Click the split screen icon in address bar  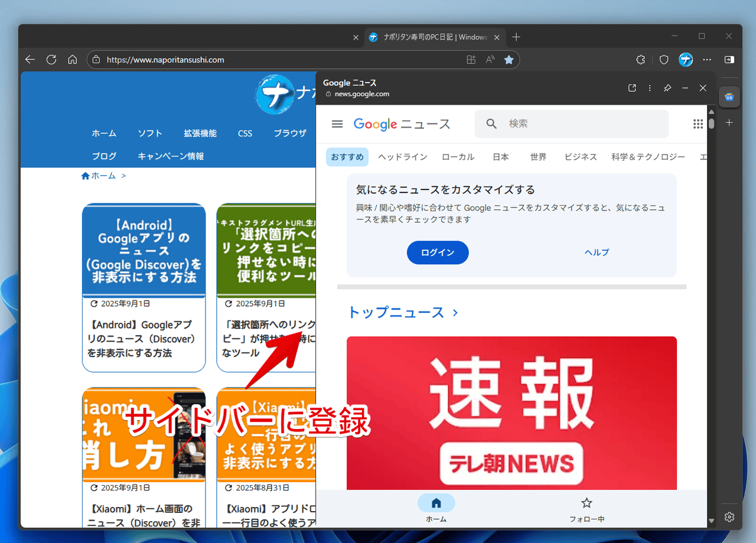coord(471,60)
